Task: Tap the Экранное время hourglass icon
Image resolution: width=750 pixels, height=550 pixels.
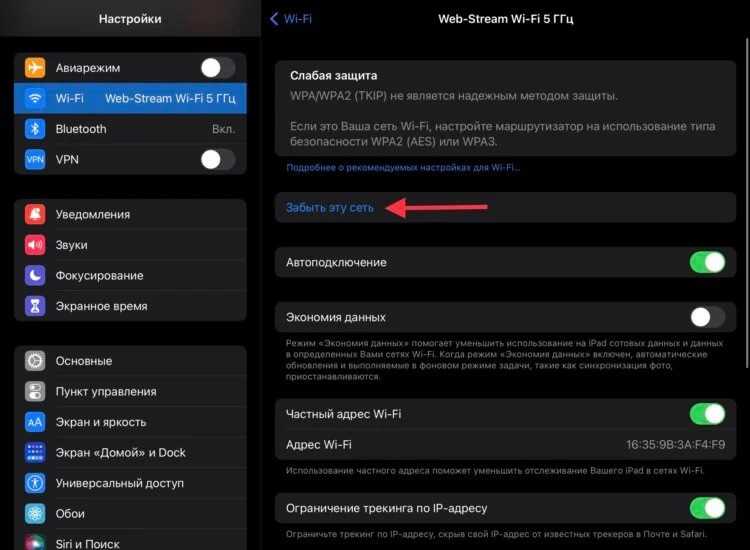Action: click(35, 306)
